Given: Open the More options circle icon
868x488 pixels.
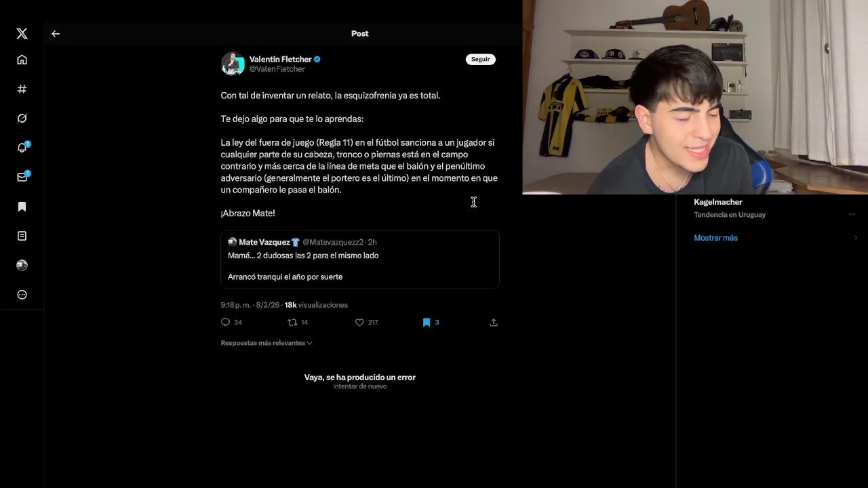Looking at the screenshot, I should pyautogui.click(x=22, y=295).
